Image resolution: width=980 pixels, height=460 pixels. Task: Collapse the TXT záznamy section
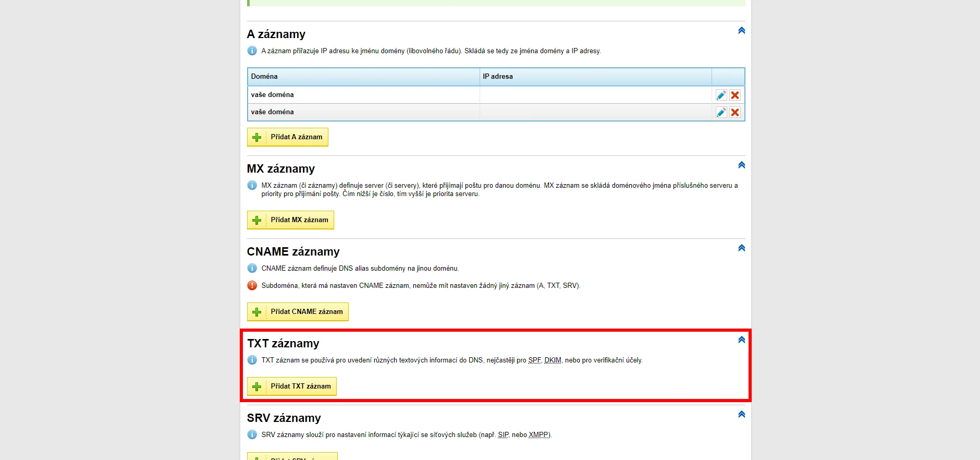click(741, 340)
